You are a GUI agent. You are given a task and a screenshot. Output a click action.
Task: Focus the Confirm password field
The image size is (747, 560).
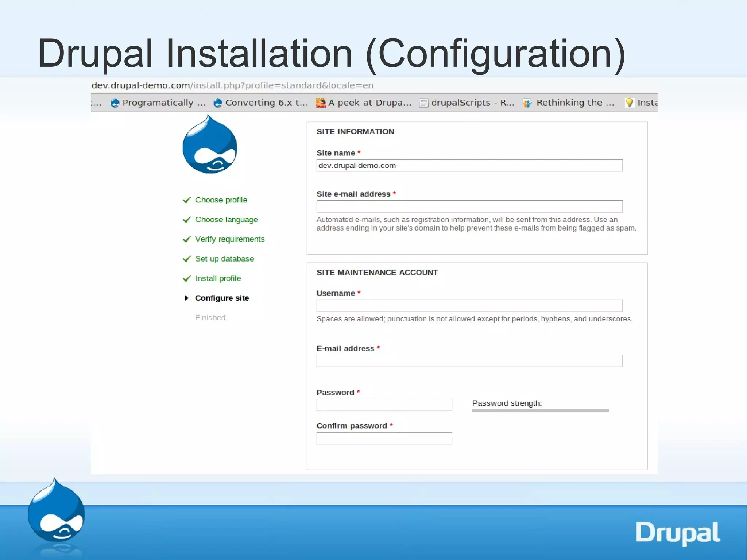pyautogui.click(x=384, y=438)
